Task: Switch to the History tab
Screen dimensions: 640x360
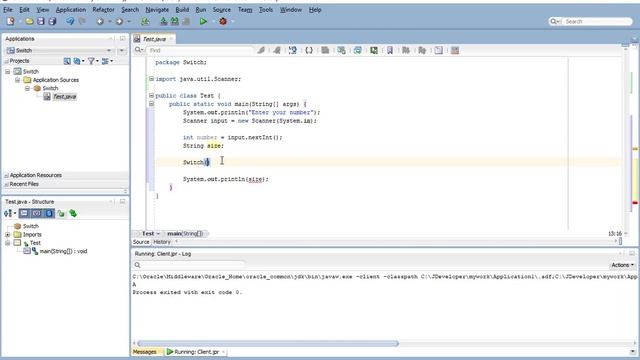Action: pyautogui.click(x=162, y=242)
